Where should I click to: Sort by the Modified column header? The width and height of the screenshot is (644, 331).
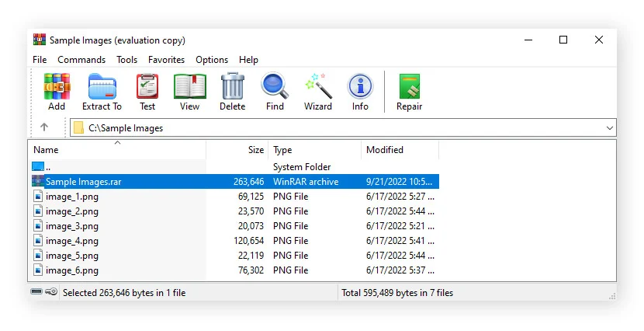pos(400,150)
